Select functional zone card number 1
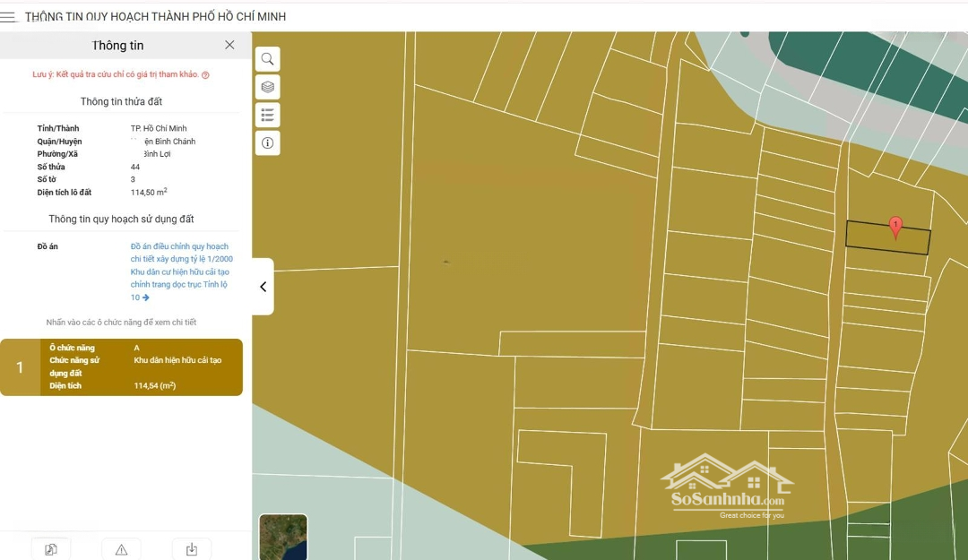Image resolution: width=968 pixels, height=560 pixels. tap(121, 367)
